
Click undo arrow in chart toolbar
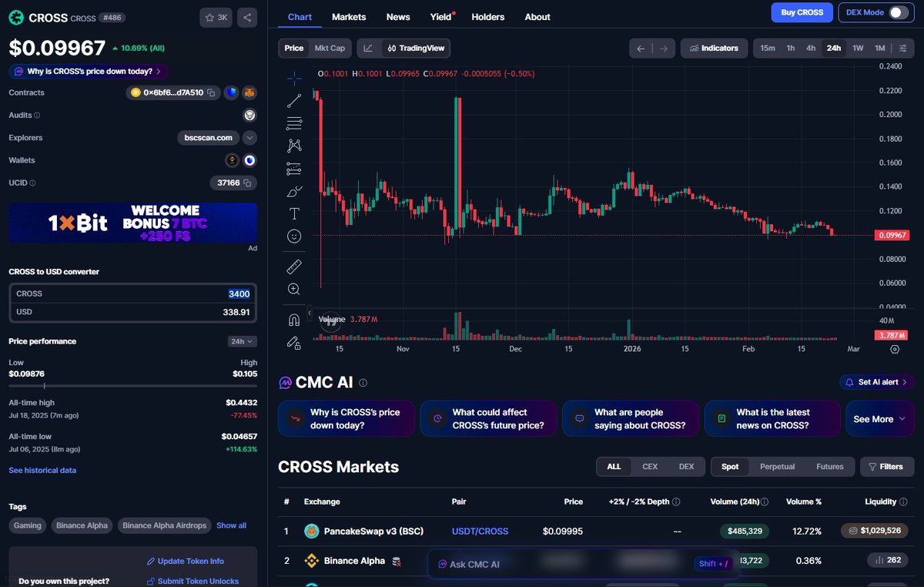[641, 49]
